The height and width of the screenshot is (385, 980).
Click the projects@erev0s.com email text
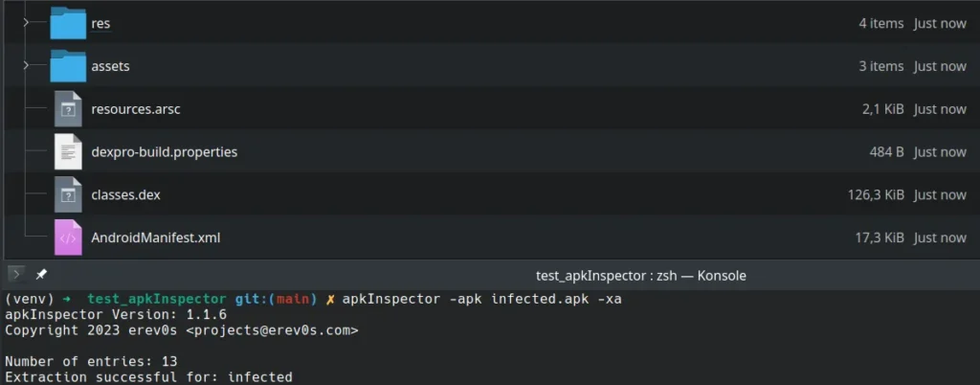(272, 330)
